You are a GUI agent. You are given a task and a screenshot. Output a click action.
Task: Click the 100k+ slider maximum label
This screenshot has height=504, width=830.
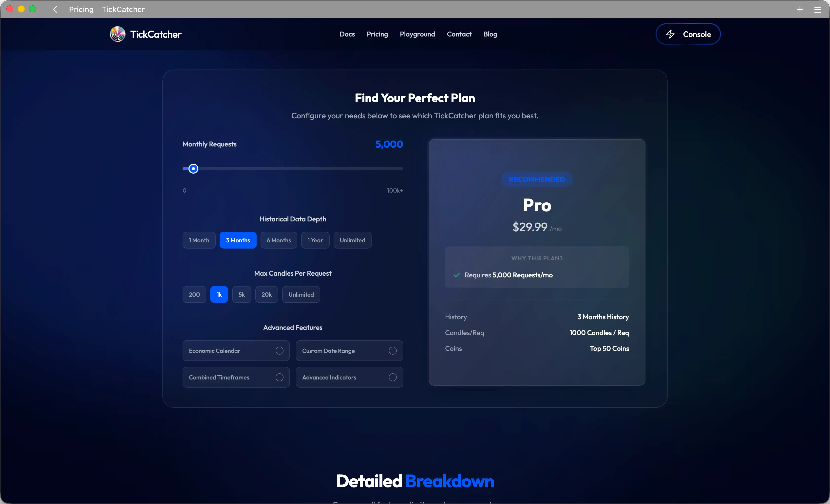pyautogui.click(x=395, y=190)
